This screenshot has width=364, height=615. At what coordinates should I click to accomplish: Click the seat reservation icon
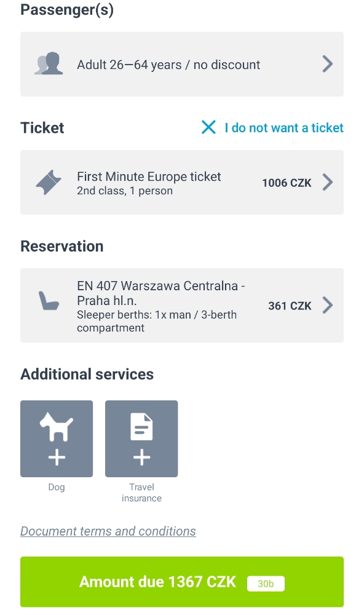pos(49,301)
